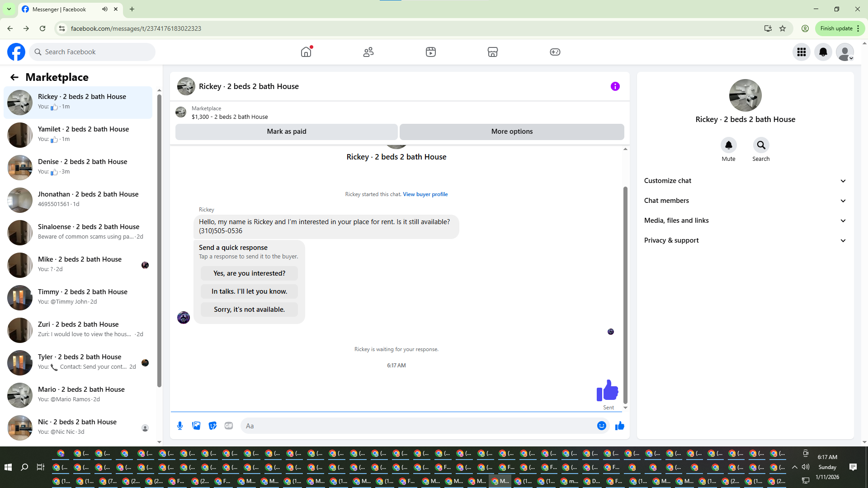
Task: Send quick reply 'Yes, are you interested?'
Action: pyautogui.click(x=249, y=273)
